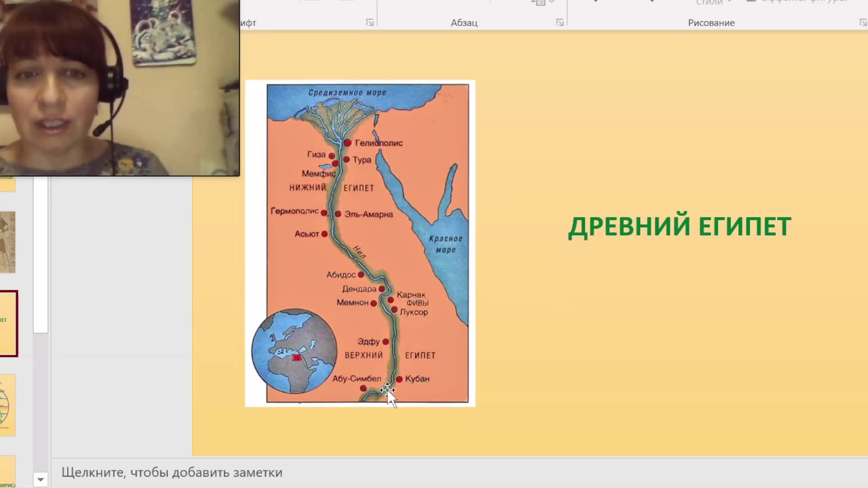Select the partial thumbnail just below the webcam
868x488 pixels.
point(8,184)
